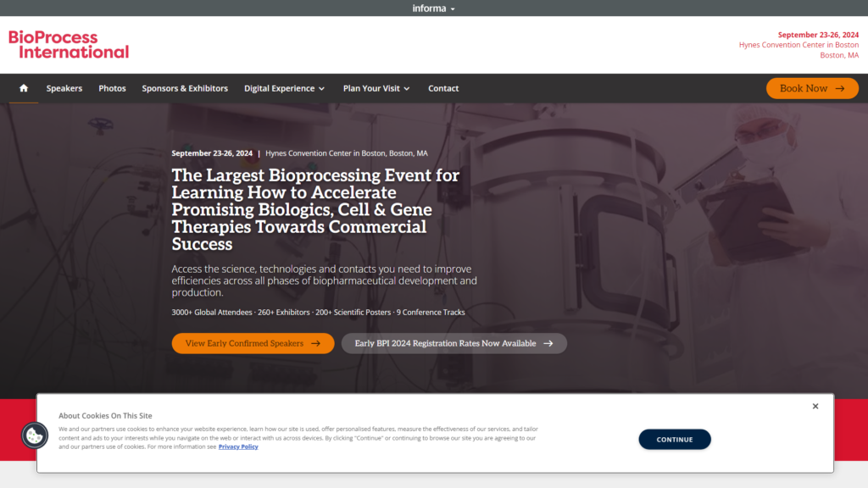Open cookie settings via the cookie icon
The width and height of the screenshot is (868, 488).
click(34, 435)
